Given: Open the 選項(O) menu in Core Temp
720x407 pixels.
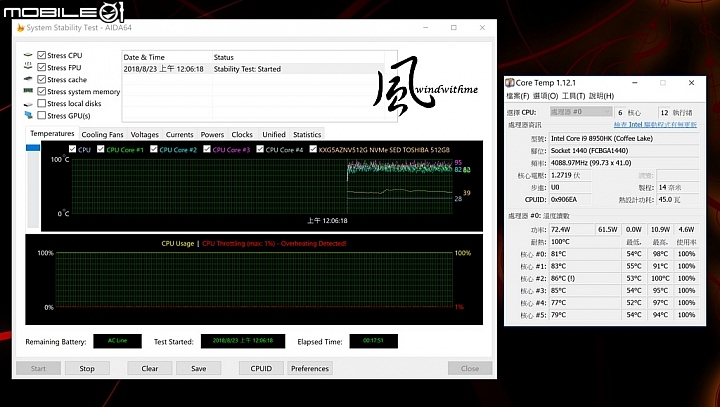Looking at the screenshot, I should click(x=545, y=96).
